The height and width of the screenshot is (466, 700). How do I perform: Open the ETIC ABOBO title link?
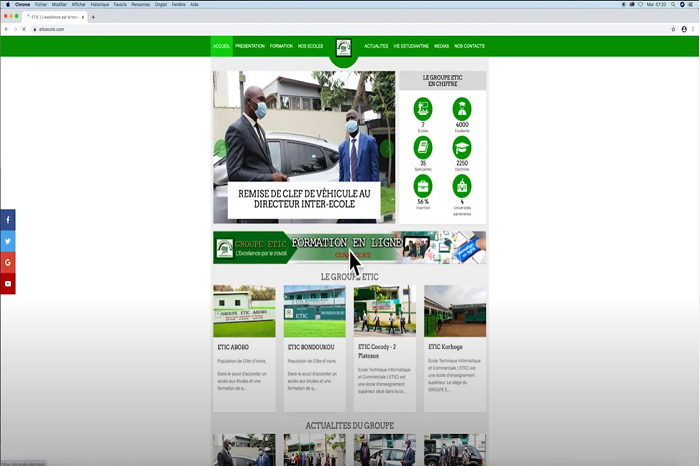(x=233, y=347)
